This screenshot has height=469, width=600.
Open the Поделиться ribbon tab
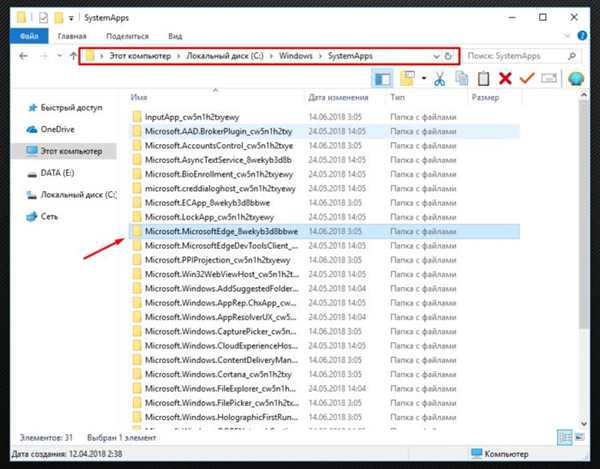[127, 36]
